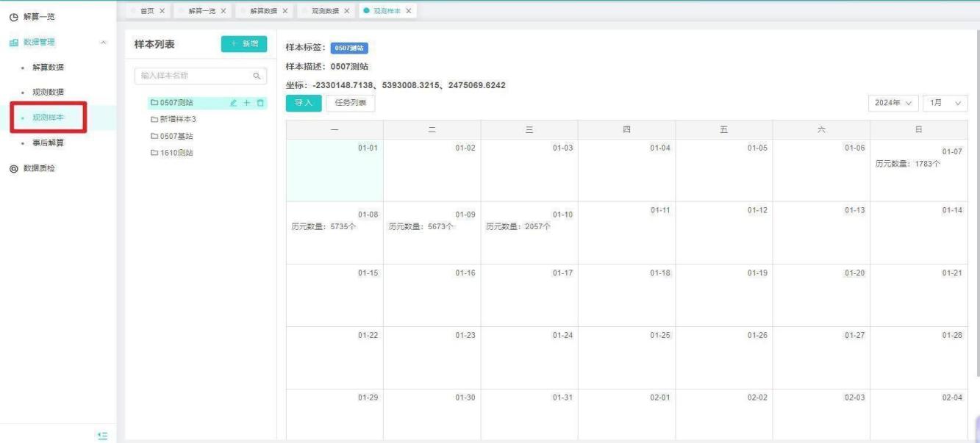
Task: Delete 0507测站 using the trash icon
Action: click(260, 103)
